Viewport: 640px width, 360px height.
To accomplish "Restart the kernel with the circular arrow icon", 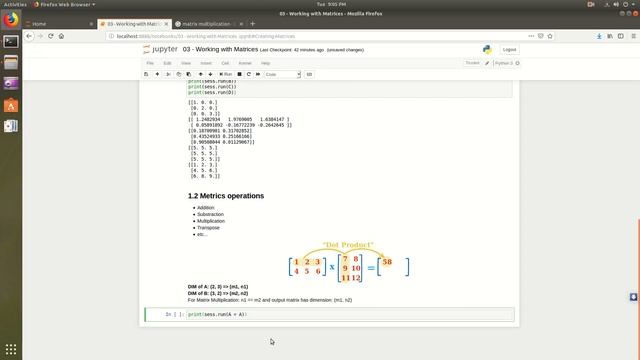I will click(x=249, y=74).
